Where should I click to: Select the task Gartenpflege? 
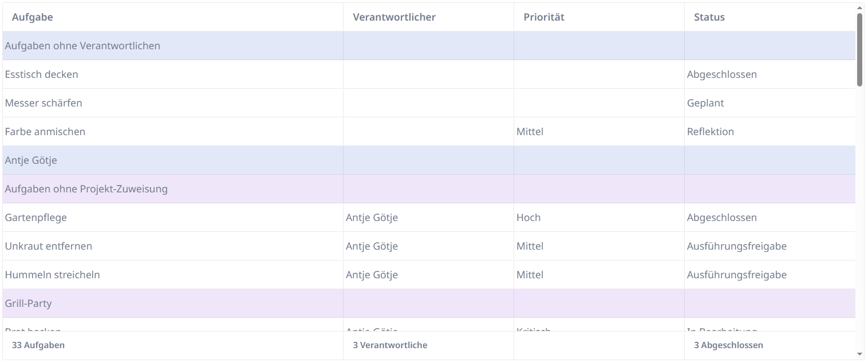pyautogui.click(x=35, y=217)
